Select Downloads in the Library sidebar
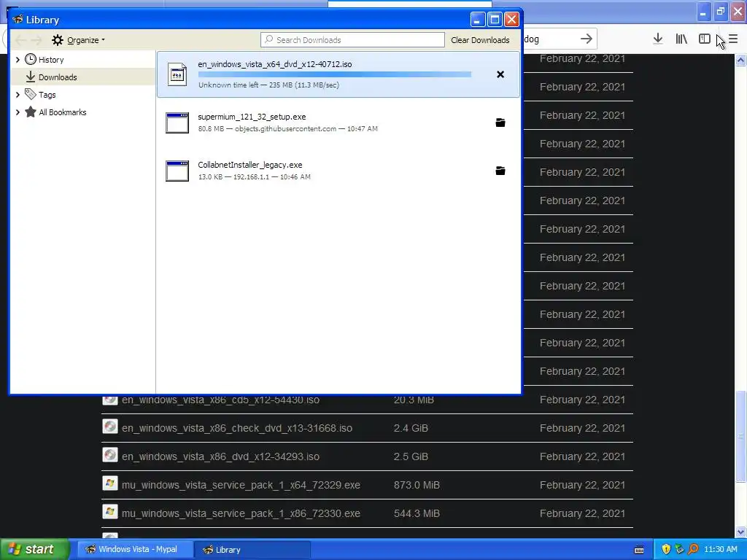 58,77
